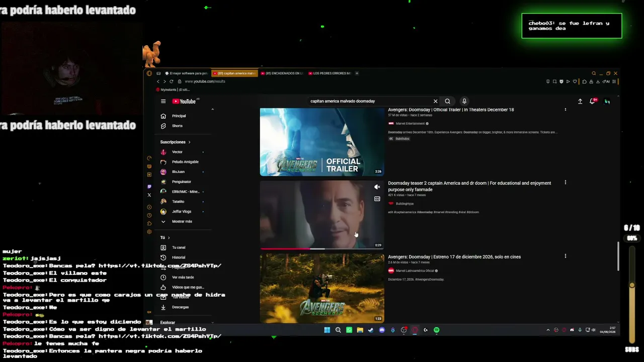Open the YouTube account avatar menu
This screenshot has width=644, height=362.
click(607, 101)
